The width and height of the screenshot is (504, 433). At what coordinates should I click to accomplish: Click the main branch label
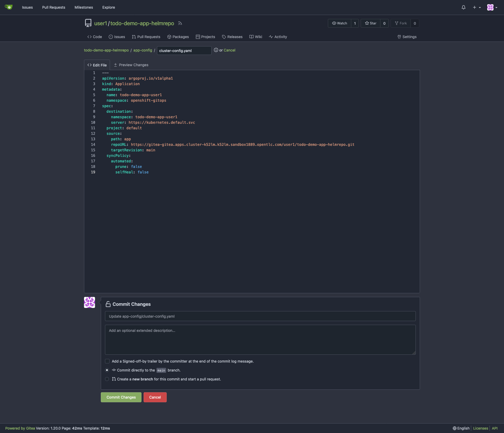(x=161, y=370)
